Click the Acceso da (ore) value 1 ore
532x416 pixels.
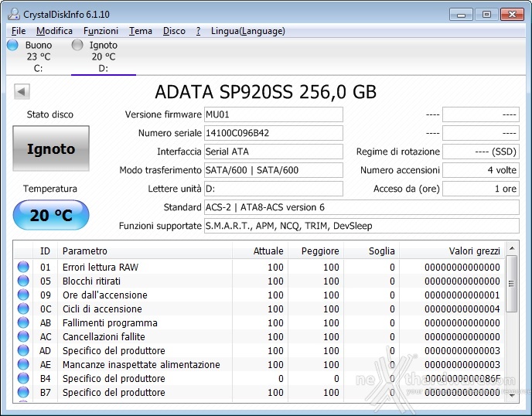pos(481,189)
